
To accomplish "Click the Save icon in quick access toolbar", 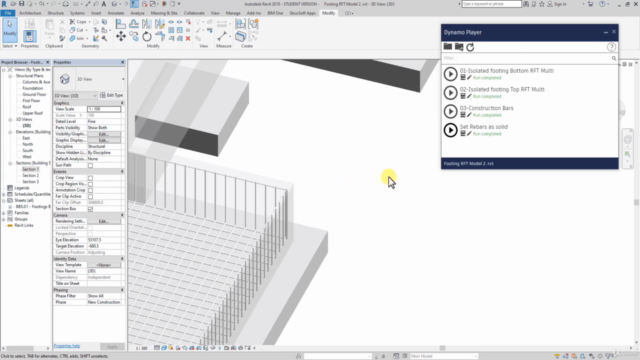I will [22, 4].
